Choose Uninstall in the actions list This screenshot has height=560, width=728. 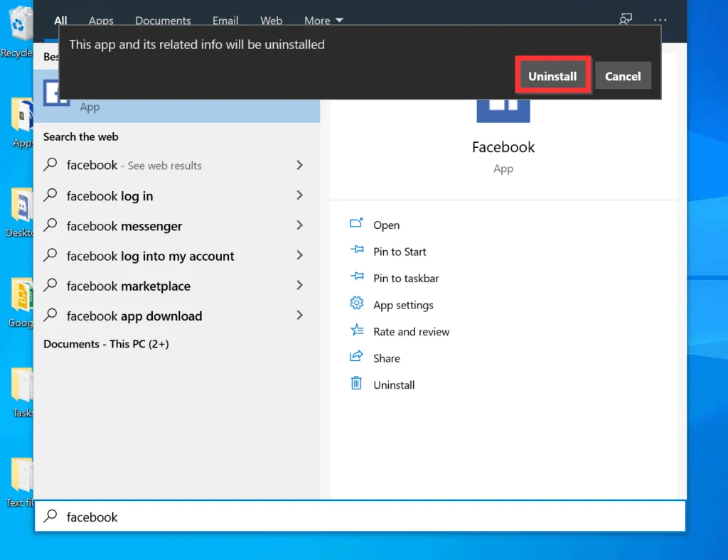point(394,385)
